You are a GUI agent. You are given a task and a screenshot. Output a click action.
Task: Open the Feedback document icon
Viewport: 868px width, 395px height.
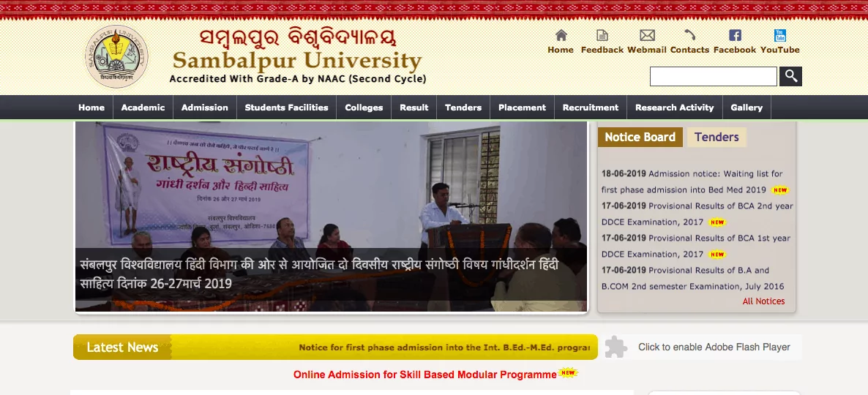[x=602, y=35]
